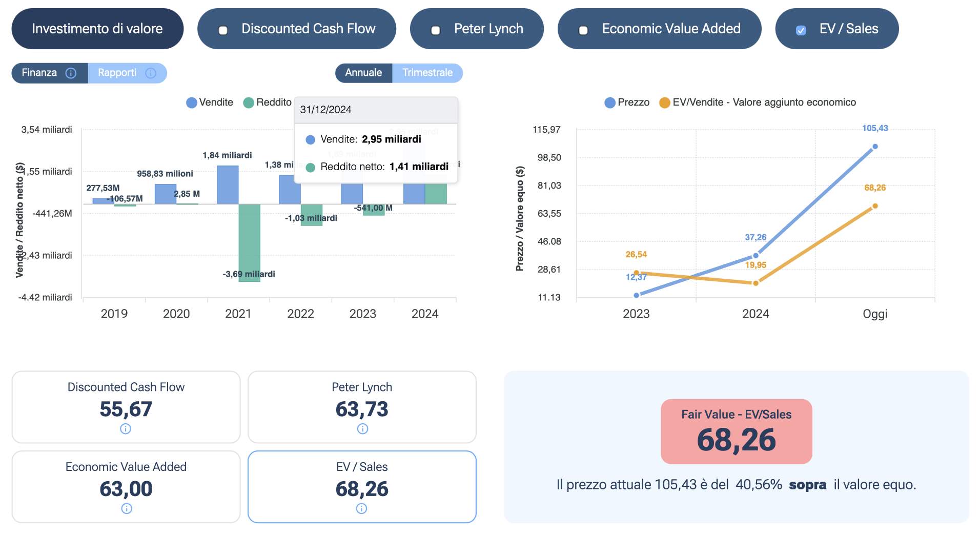980x536 pixels.
Task: Select the Annuale tab
Action: click(x=363, y=73)
